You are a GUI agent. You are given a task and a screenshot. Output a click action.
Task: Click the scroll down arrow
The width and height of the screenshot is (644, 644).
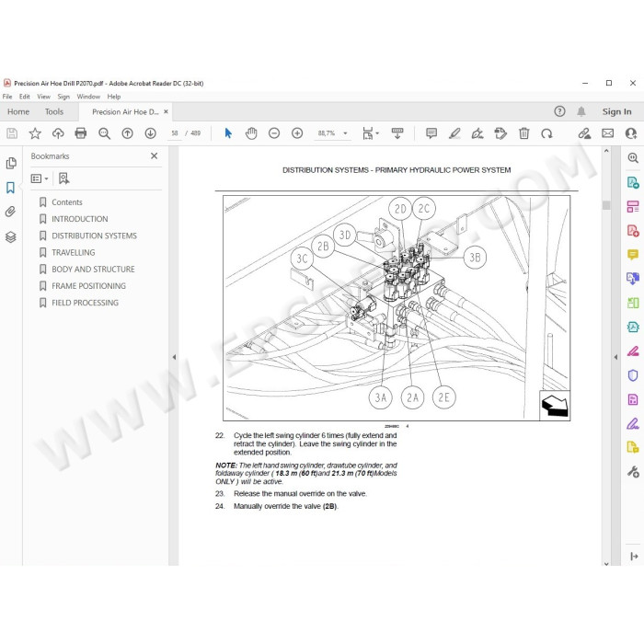pos(606,563)
